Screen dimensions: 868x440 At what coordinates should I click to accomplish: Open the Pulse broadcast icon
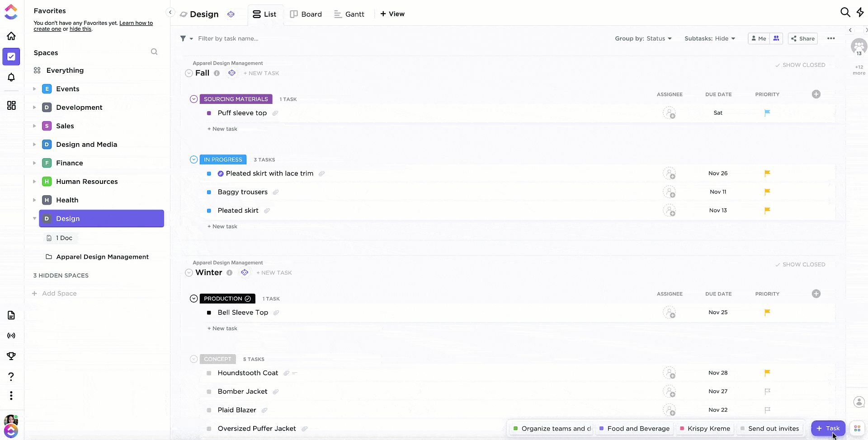point(11,336)
